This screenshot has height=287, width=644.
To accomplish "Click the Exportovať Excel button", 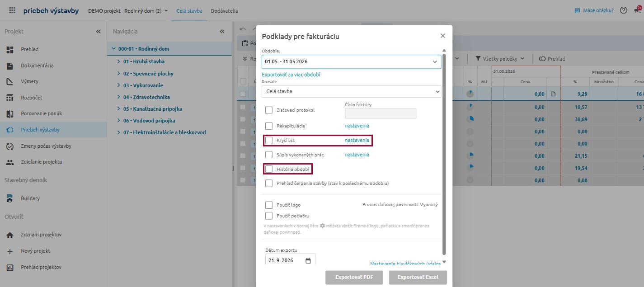I will click(x=418, y=277).
